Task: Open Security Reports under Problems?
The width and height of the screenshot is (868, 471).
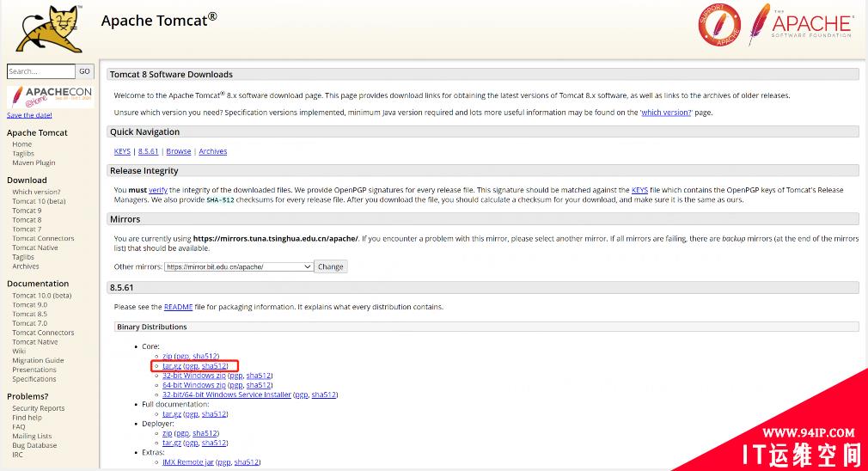Action: pyautogui.click(x=38, y=408)
